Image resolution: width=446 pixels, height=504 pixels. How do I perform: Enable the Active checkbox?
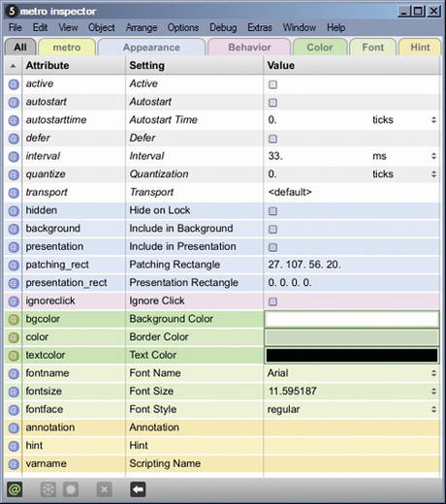click(272, 84)
